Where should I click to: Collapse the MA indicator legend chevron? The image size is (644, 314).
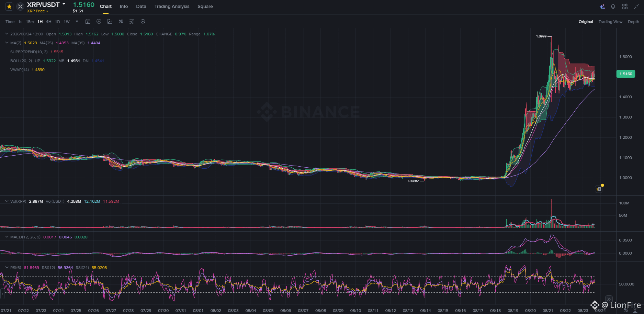point(7,43)
